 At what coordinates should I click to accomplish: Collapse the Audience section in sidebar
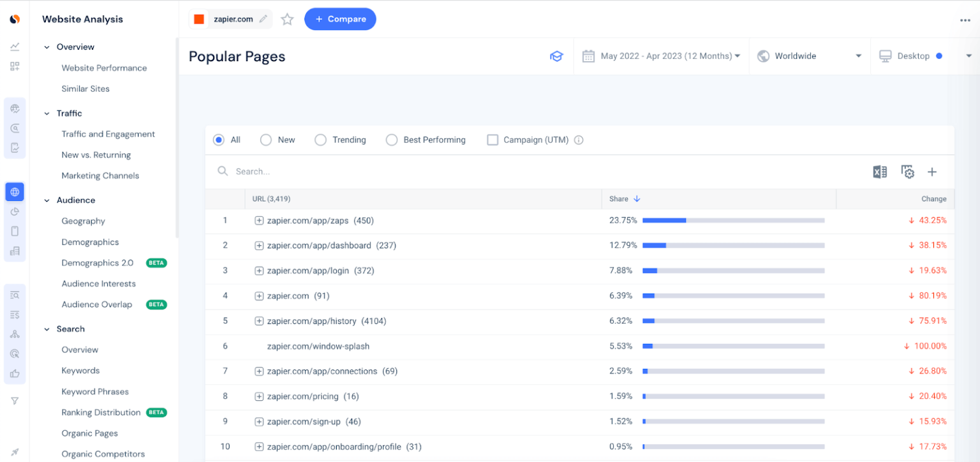[x=45, y=200]
